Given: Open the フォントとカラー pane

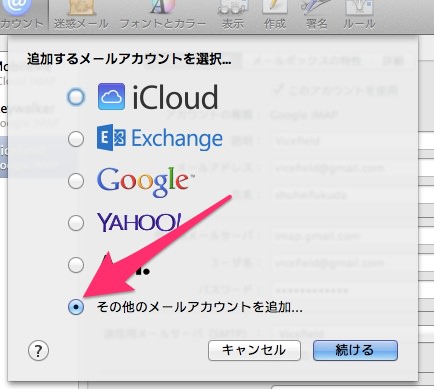Looking at the screenshot, I should pos(163,15).
